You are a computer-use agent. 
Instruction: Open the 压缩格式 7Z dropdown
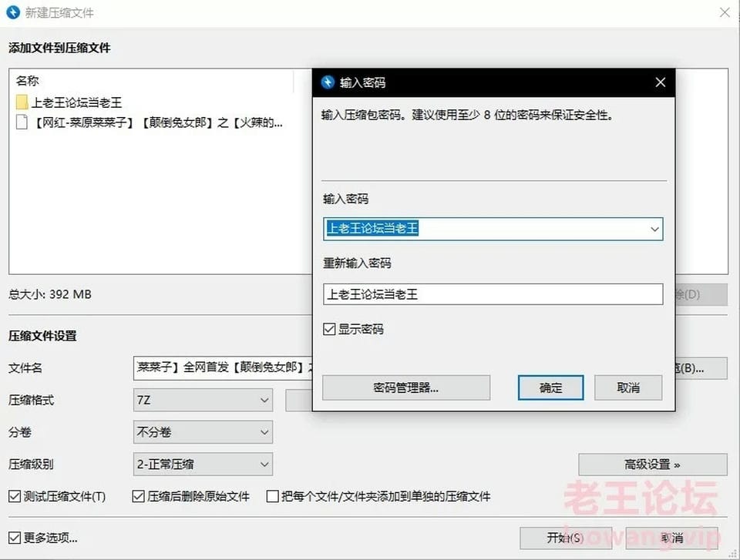[x=203, y=400]
